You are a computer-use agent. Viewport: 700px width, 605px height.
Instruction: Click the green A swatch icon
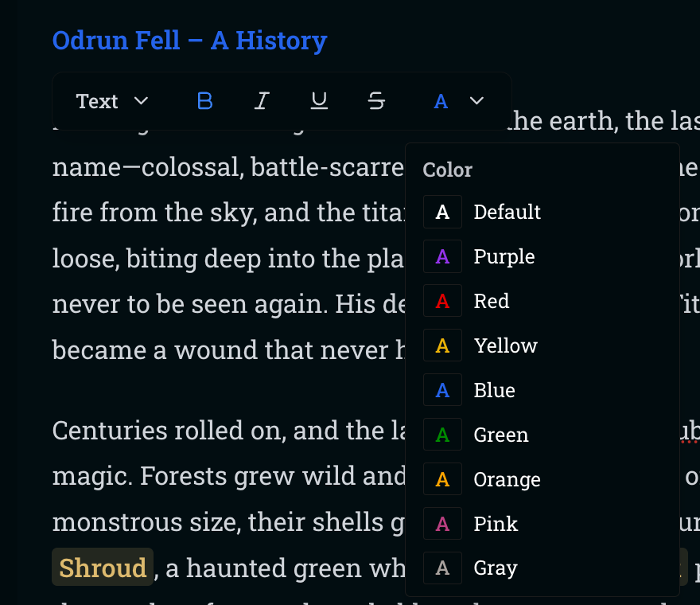[443, 435]
